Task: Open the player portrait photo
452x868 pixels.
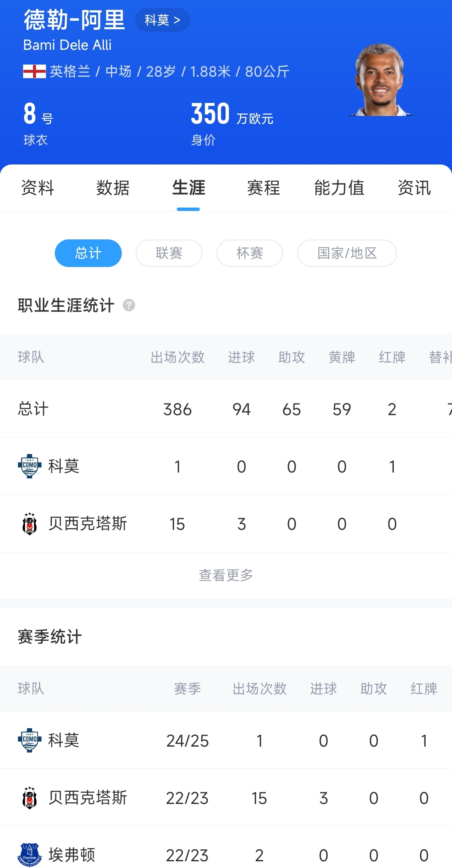Action: (x=380, y=80)
